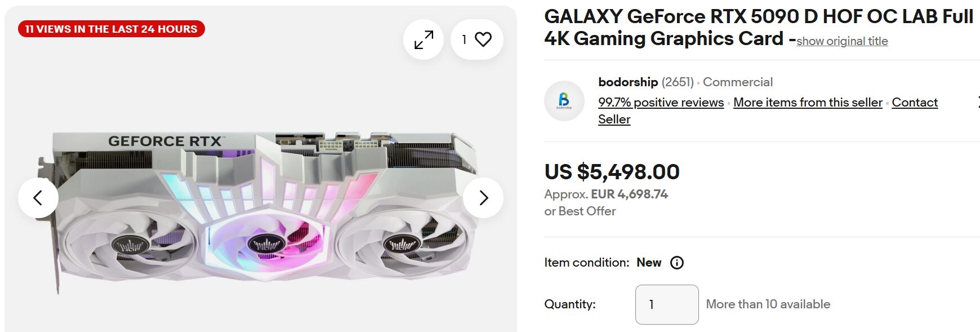Focus the Quantity input field
This screenshot has width=980, height=332.
(667, 304)
